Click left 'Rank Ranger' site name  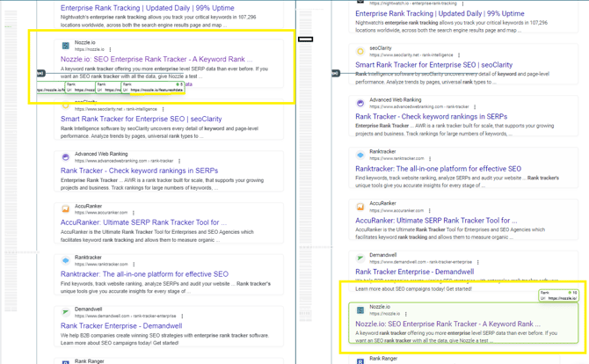tap(90, 361)
